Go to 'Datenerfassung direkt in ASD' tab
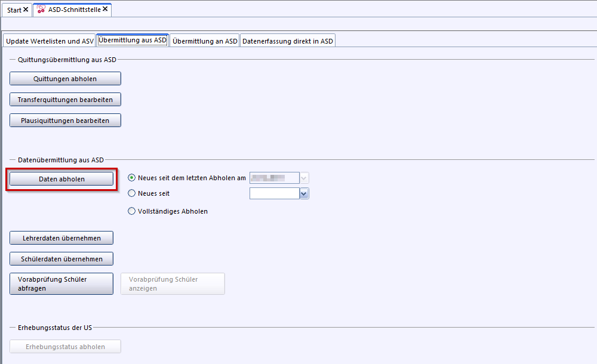 pos(287,41)
